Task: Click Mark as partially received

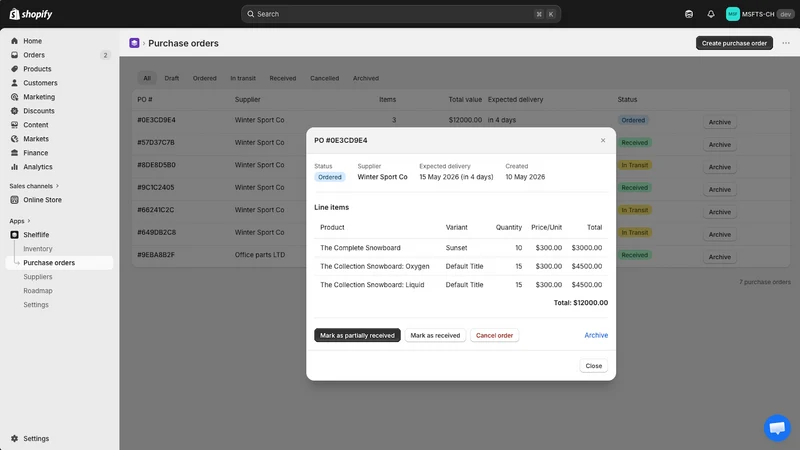Action: (x=357, y=335)
